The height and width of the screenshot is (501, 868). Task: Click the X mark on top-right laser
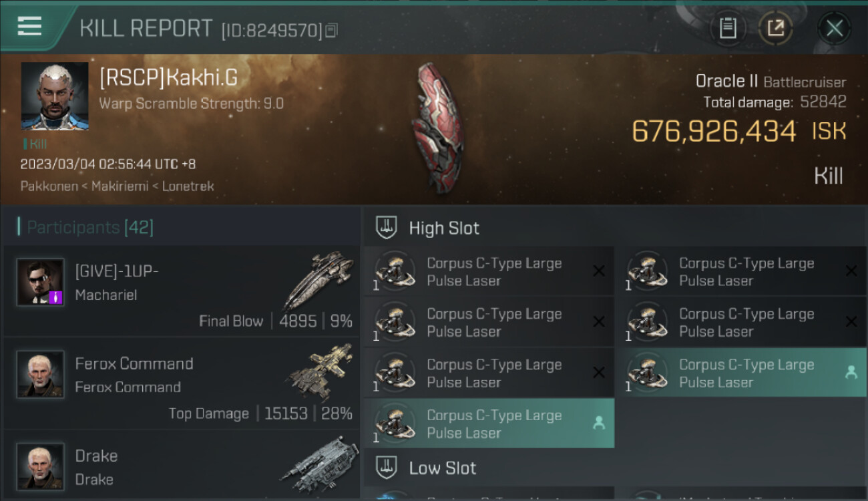(x=851, y=271)
